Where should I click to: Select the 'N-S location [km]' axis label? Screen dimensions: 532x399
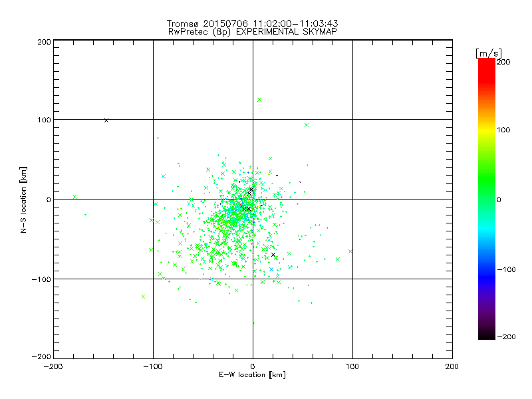point(23,199)
